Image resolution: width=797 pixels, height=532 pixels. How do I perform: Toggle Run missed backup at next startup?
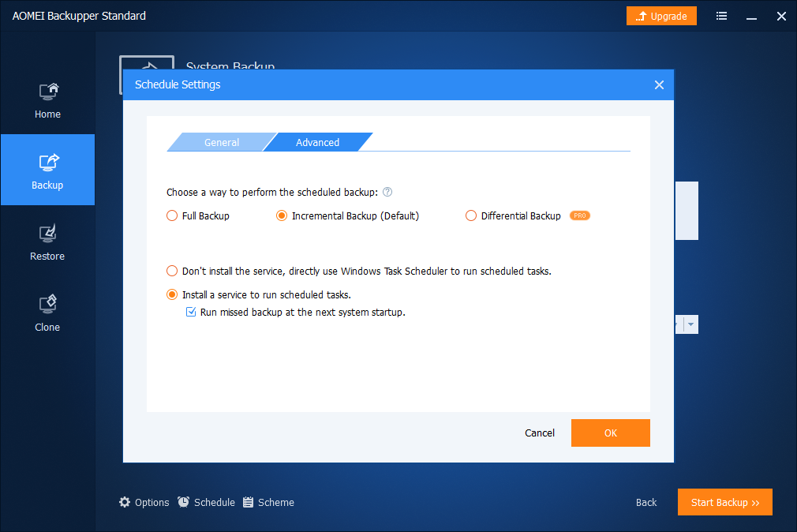(191, 313)
